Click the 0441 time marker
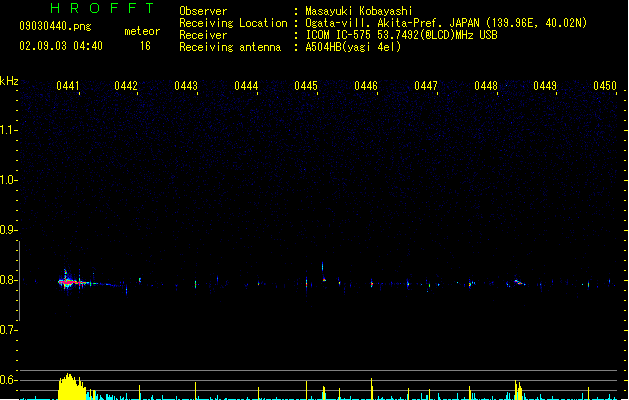The height and width of the screenshot is (400, 629). pyautogui.click(x=68, y=86)
